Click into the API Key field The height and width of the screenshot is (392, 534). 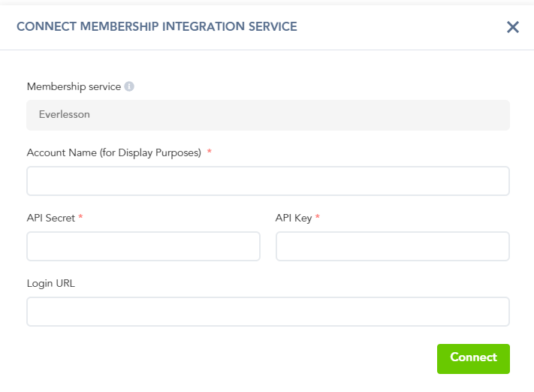393,246
